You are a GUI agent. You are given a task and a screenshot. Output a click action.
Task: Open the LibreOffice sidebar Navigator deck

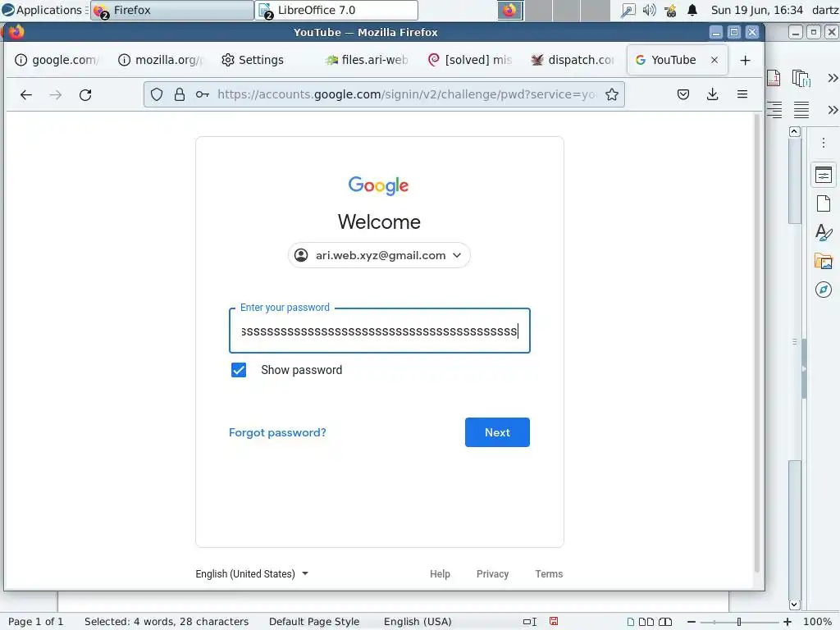[824, 290]
